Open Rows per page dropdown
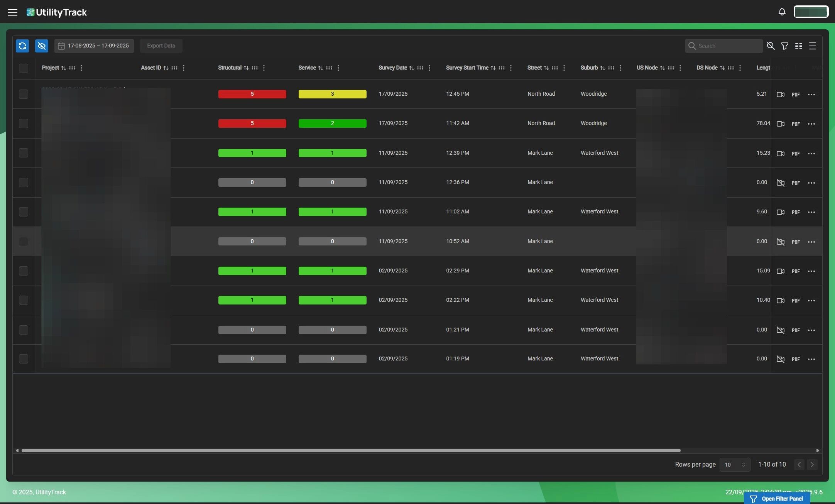Viewport: 835px width, 504px height. pyautogui.click(x=734, y=465)
